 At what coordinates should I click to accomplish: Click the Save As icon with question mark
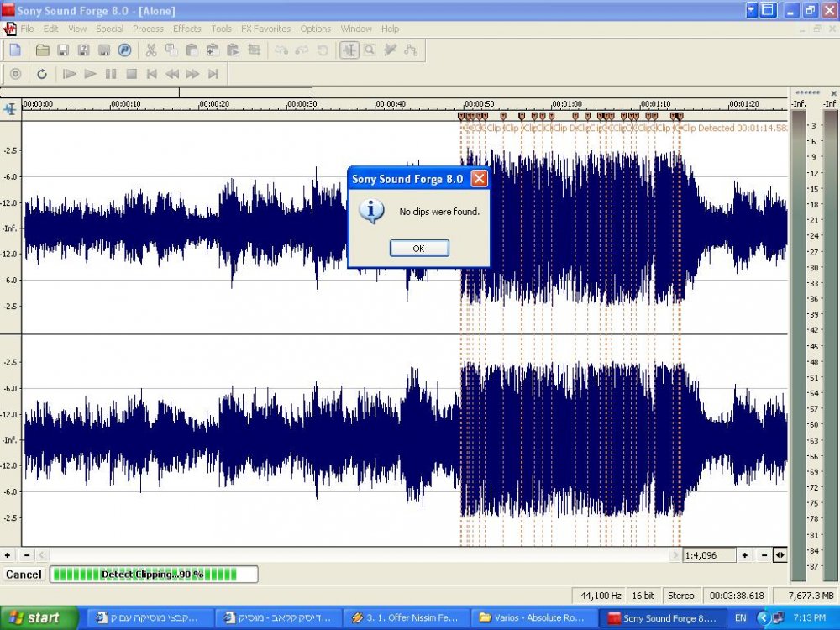click(x=83, y=50)
